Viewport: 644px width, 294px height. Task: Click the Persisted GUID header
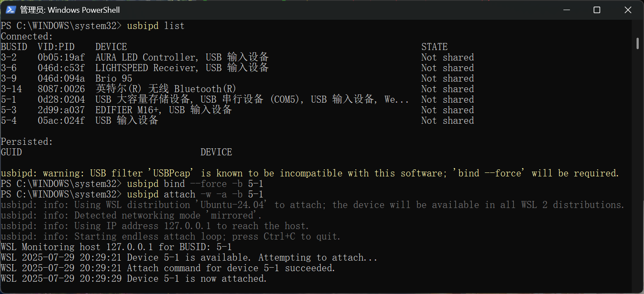pos(11,152)
